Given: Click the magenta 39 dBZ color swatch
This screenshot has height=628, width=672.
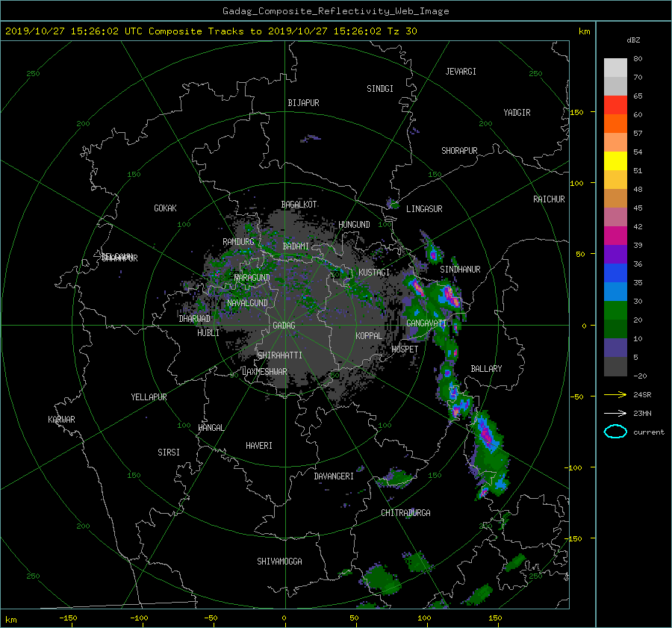Looking at the screenshot, I should (615, 236).
